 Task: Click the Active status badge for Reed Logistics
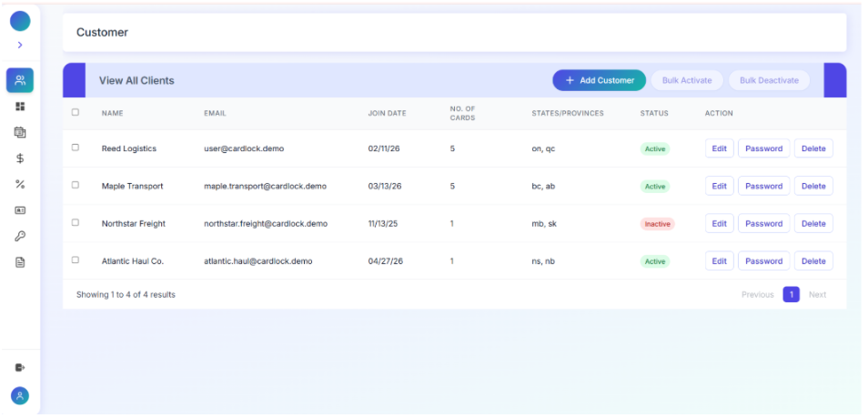(655, 149)
